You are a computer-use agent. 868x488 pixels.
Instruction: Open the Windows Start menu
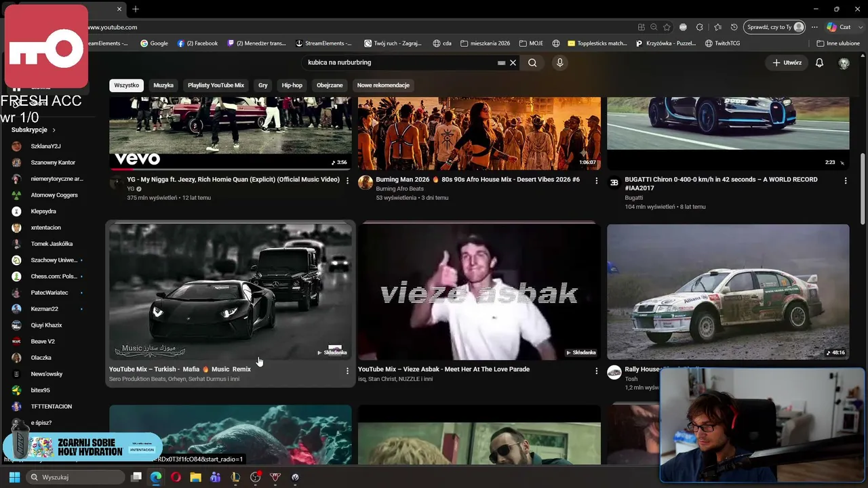14,477
